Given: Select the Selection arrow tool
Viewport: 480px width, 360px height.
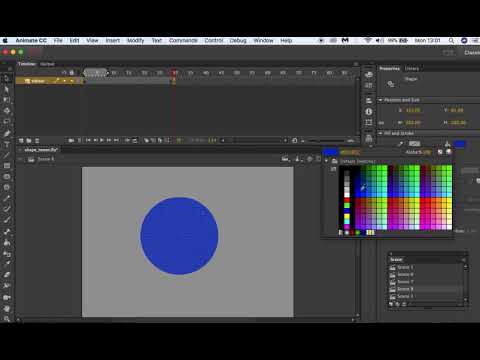Looking at the screenshot, I should 6,78.
